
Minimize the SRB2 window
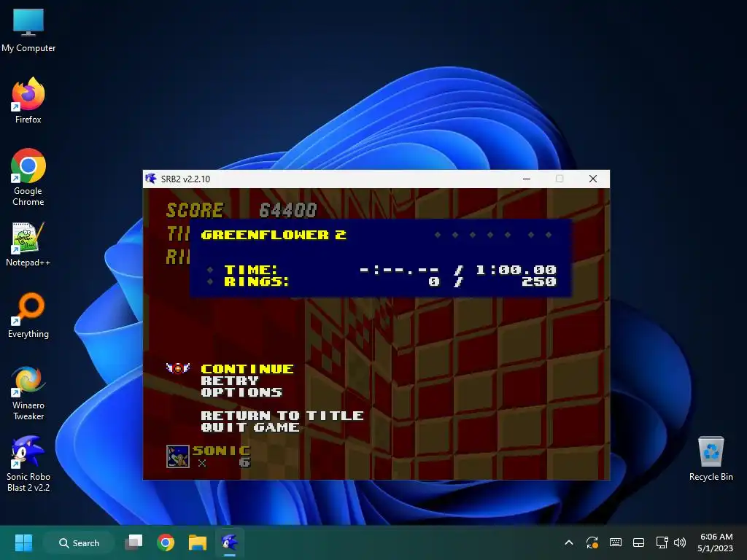527,179
